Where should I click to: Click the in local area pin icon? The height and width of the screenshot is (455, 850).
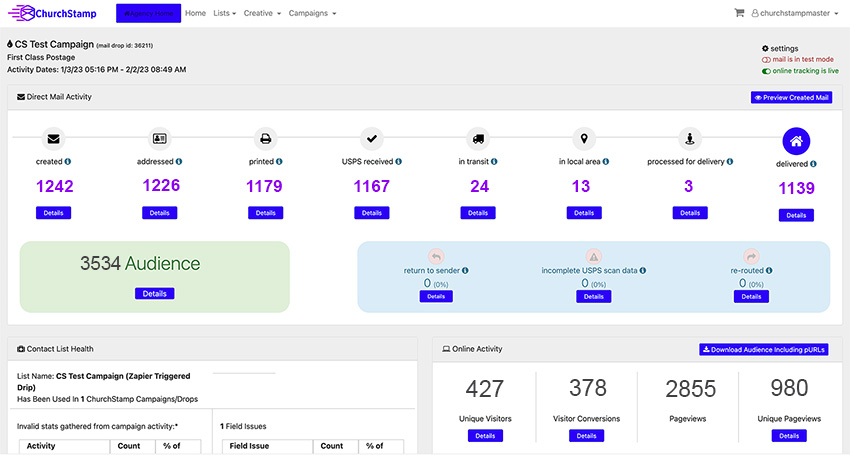click(584, 139)
